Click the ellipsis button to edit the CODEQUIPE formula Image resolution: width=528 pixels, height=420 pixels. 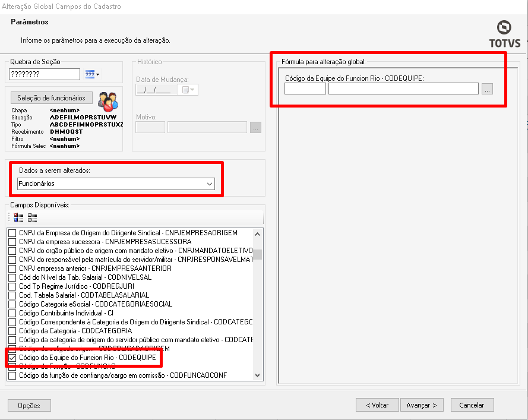(x=487, y=88)
